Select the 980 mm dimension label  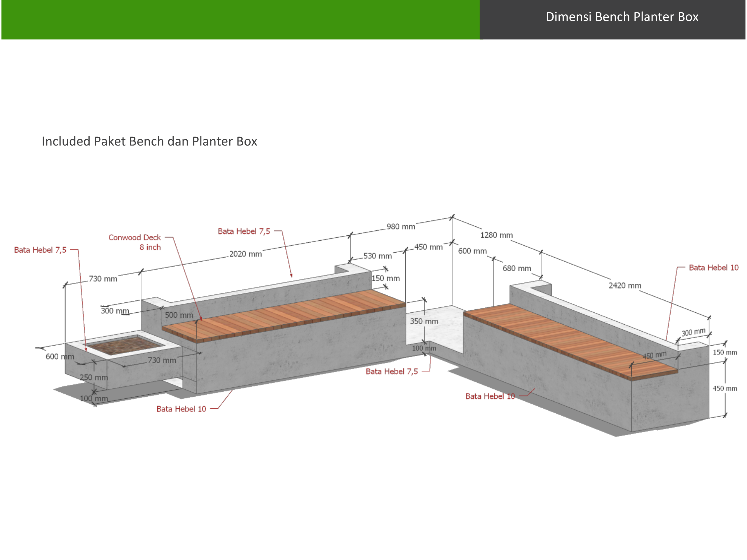click(401, 227)
